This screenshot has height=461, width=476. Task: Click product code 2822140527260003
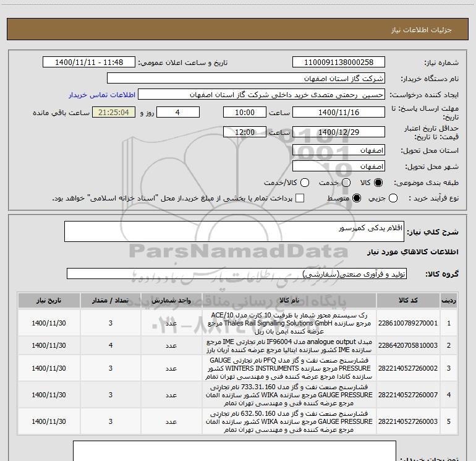[408, 421]
